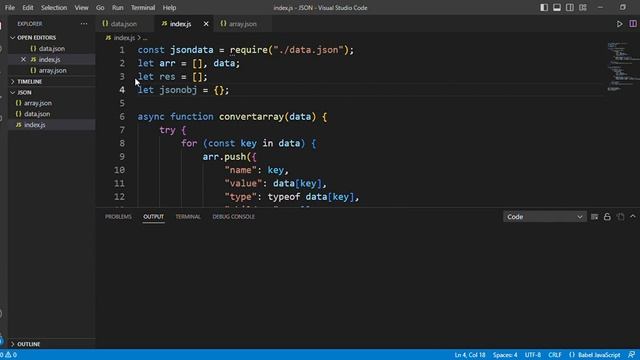Open the output log in editor icon
Image resolution: width=640 pixels, height=360 pixels.
(x=620, y=217)
